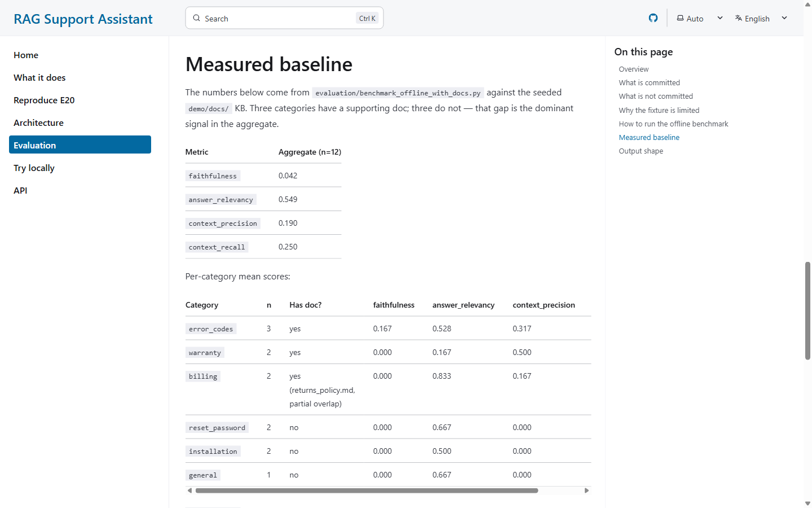This screenshot has height=508, width=812.
Task: Click the Measured baseline heading
Action: 269,64
